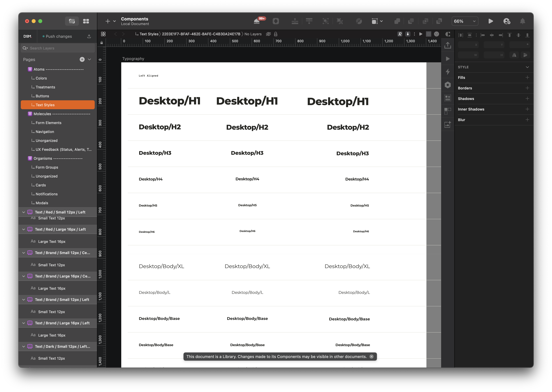
Task: Toggle the ruler lock icon
Action: pos(102,43)
